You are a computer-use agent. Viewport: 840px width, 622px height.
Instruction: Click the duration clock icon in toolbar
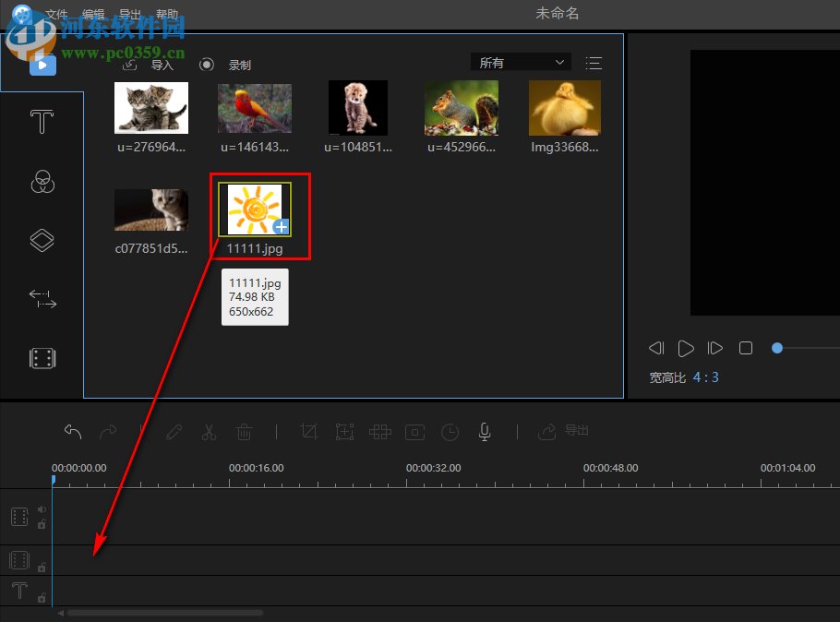coord(450,432)
